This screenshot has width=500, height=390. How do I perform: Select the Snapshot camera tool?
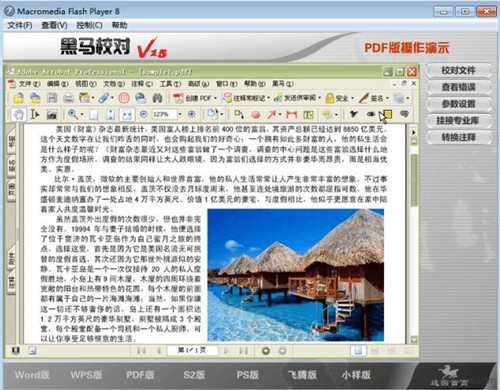[52, 115]
